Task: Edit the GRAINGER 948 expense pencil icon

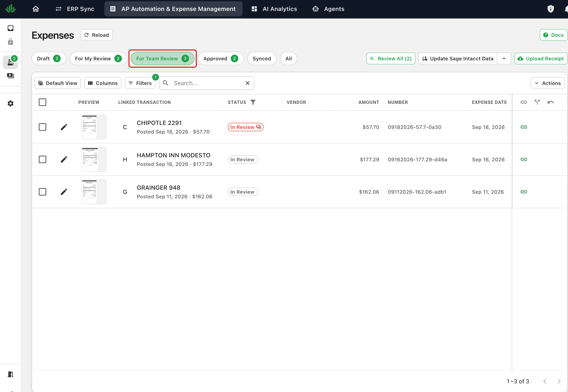Action: 64,192
